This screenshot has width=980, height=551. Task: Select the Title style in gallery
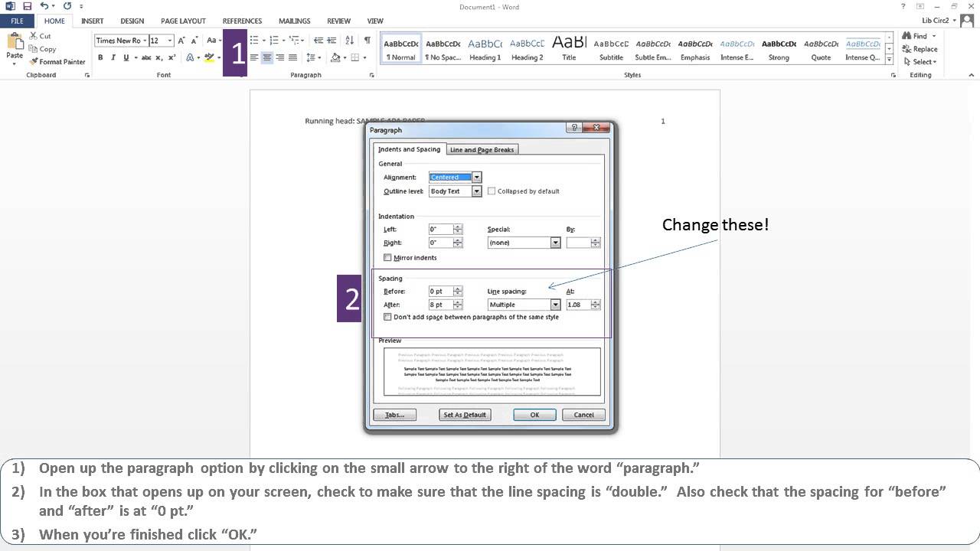click(x=569, y=49)
